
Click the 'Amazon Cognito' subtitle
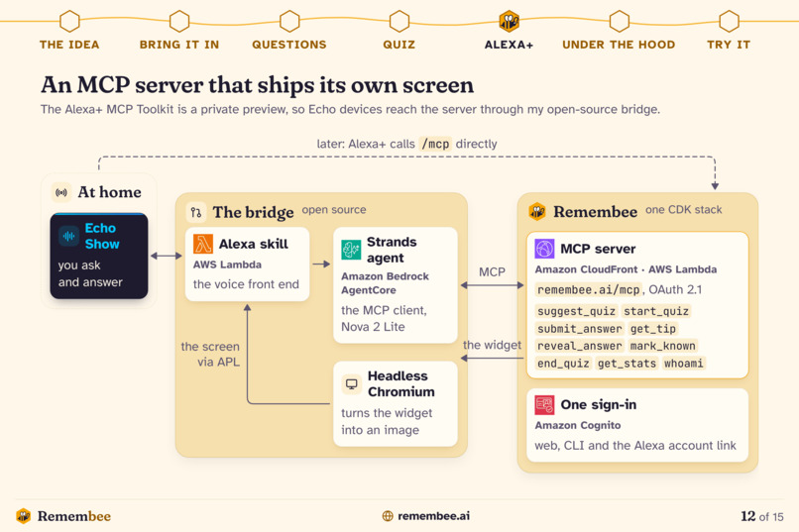578,425
